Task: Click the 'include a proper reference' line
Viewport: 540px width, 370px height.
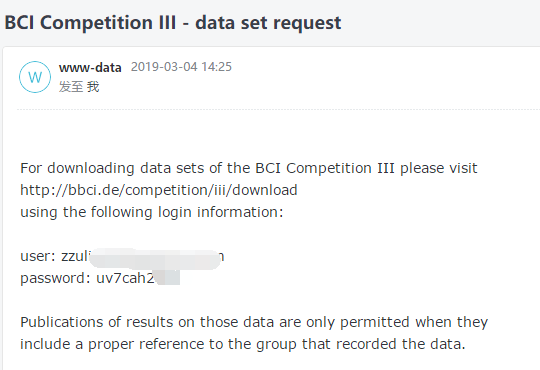Action: 243,344
